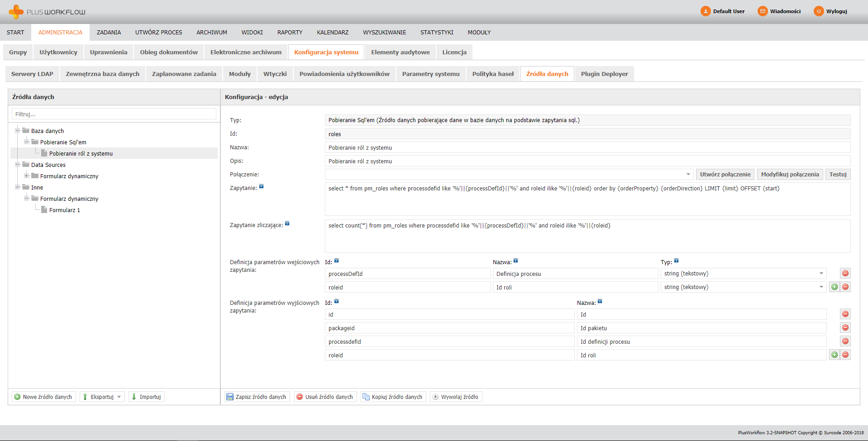Screen dimensions: 868x441
Task: Click info icon beside Typ column header
Action: click(676, 261)
